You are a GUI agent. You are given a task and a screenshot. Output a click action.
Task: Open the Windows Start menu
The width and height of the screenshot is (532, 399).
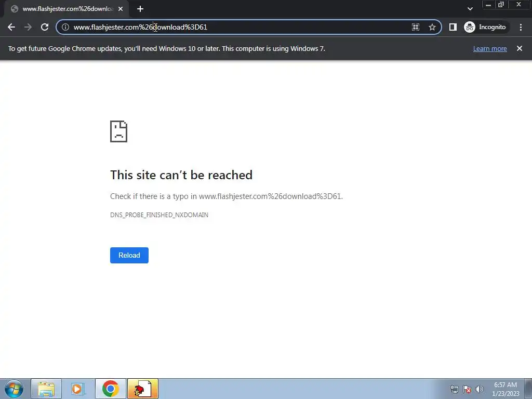pyautogui.click(x=14, y=389)
